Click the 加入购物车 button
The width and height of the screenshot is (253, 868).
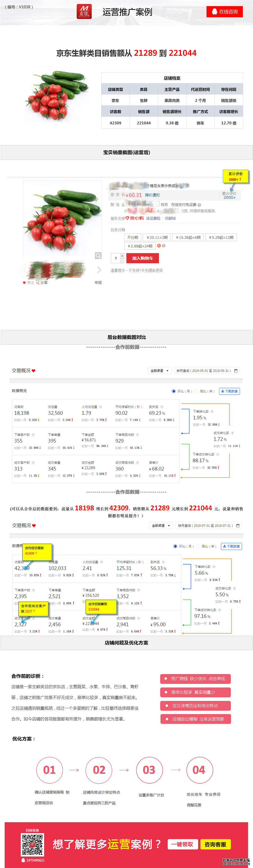tap(142, 258)
